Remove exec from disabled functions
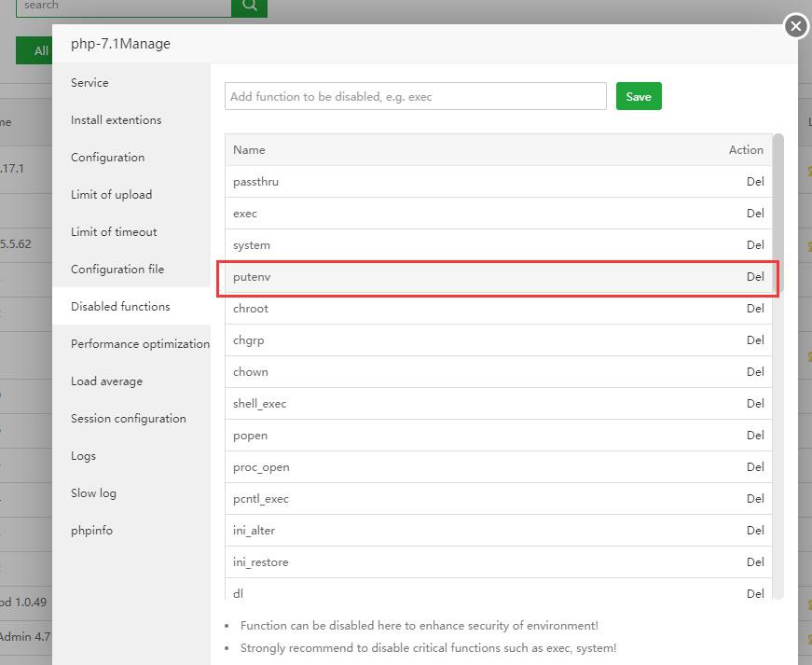This screenshot has width=812, height=665. 754,214
